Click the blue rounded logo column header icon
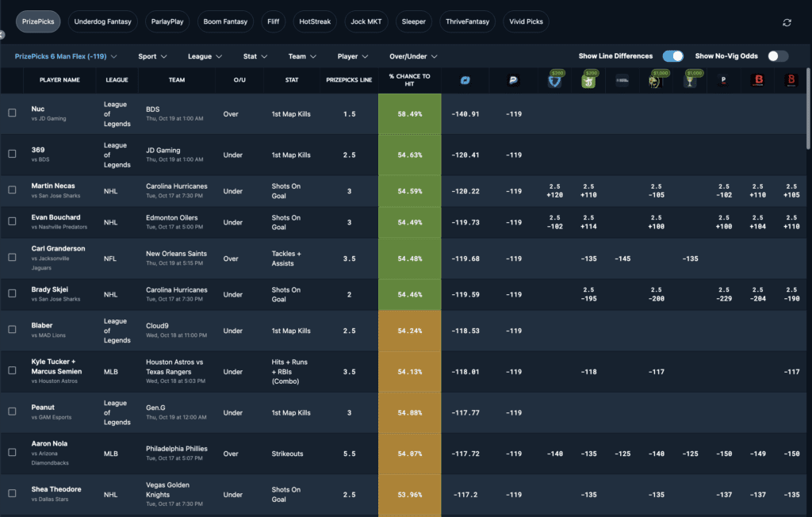The width and height of the screenshot is (812, 517). (465, 80)
